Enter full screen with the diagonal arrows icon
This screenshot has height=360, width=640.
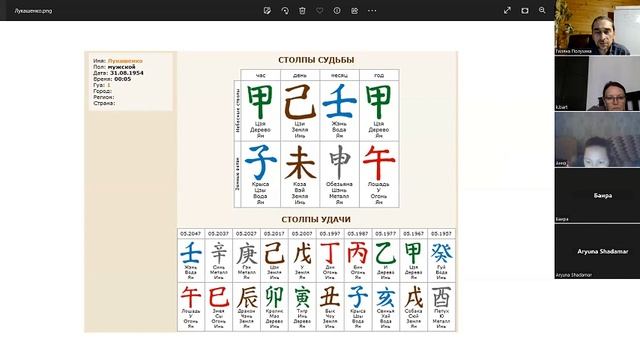(x=507, y=11)
